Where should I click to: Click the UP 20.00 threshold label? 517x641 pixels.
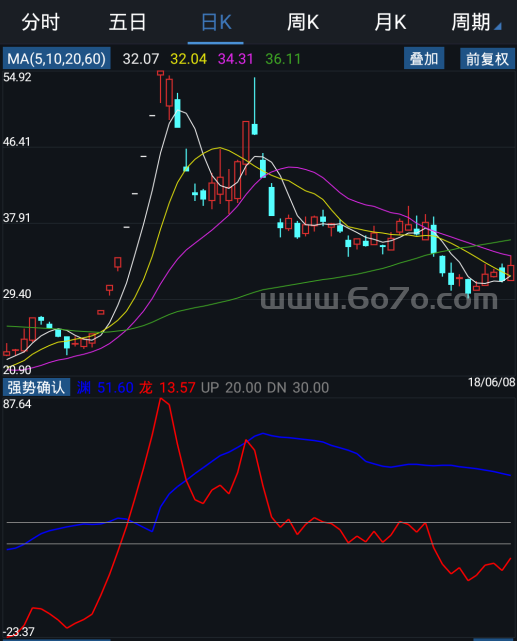[x=231, y=388]
